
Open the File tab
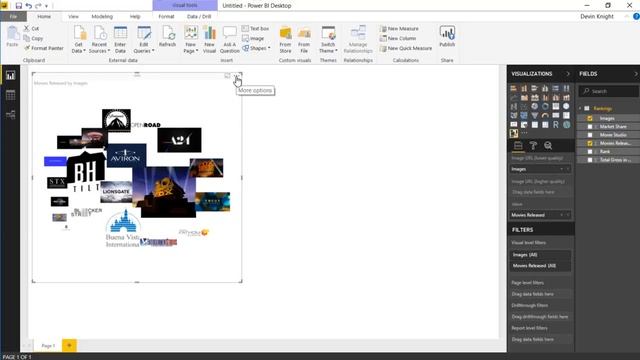pos(13,16)
